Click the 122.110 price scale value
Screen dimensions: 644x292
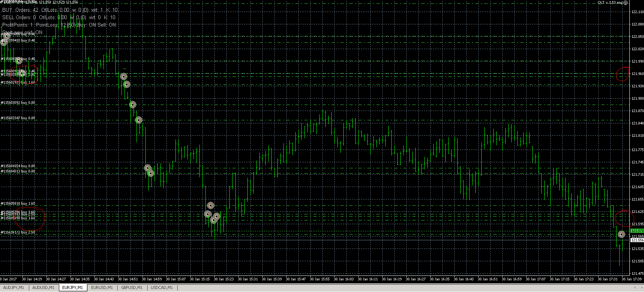[x=638, y=12]
